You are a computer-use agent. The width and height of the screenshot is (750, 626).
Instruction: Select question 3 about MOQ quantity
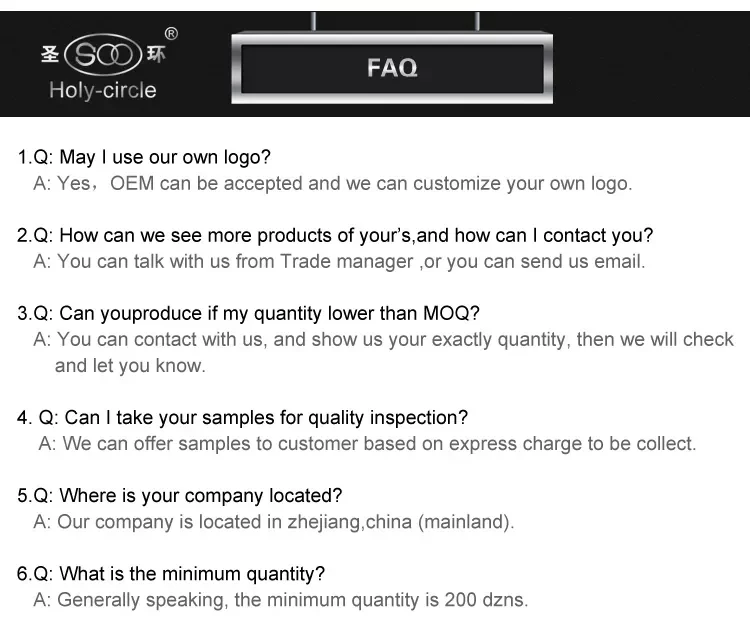[248, 313]
